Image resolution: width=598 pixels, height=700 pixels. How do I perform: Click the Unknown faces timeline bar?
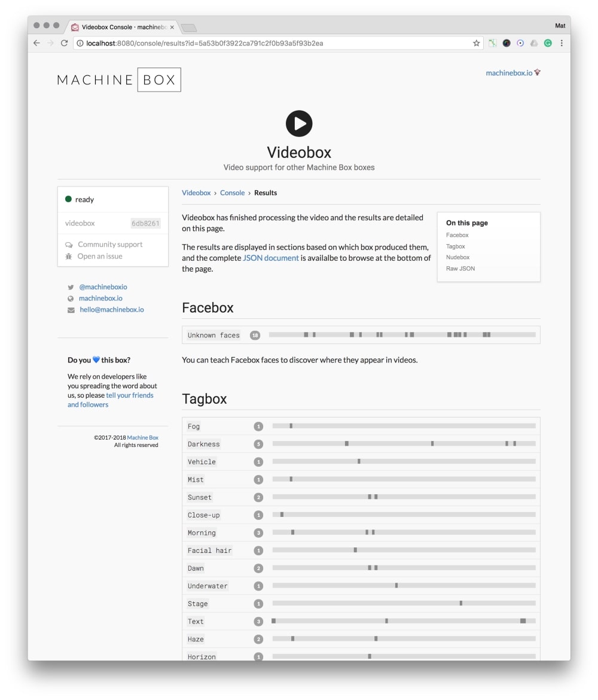click(x=402, y=335)
